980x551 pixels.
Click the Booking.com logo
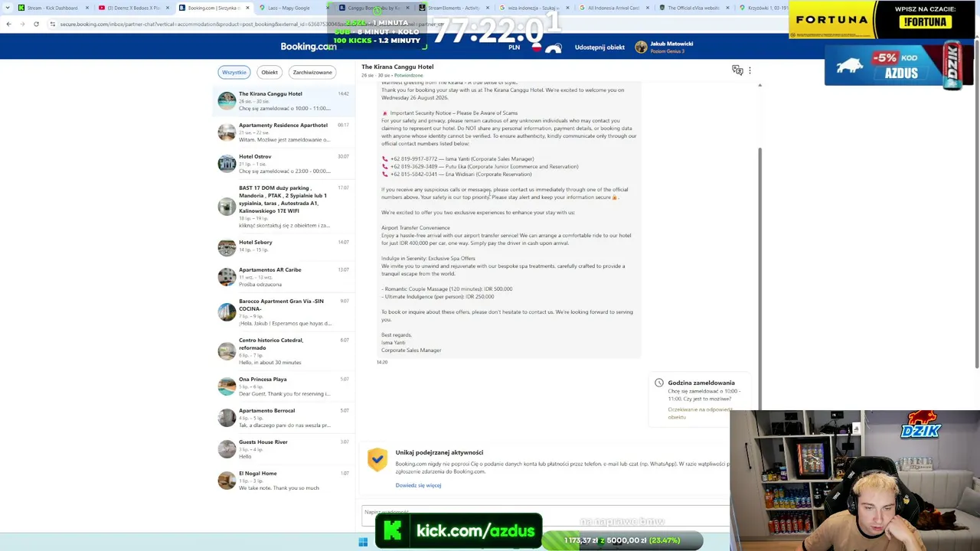[308, 47]
